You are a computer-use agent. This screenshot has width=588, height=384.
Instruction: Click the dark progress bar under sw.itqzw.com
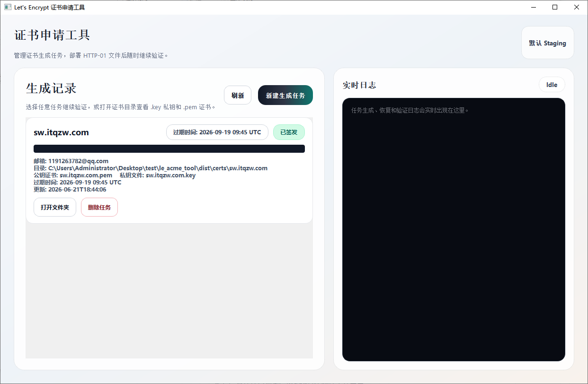169,148
